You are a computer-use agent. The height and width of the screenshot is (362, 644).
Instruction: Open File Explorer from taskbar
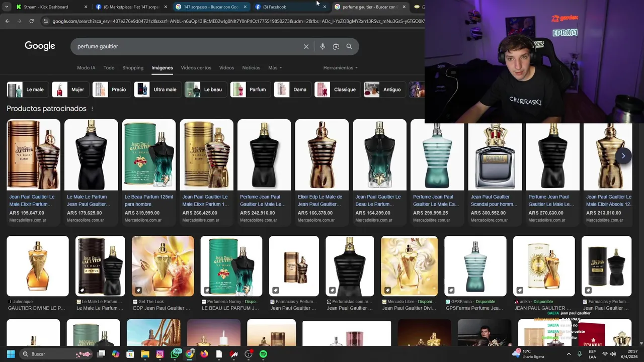(145, 354)
